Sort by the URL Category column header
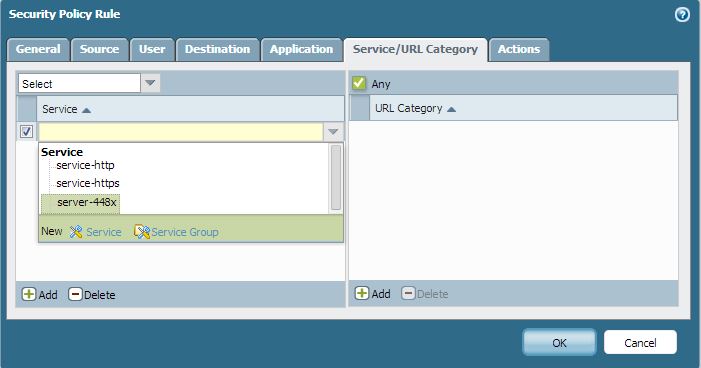Viewport: 701px width, 368px height. click(x=524, y=108)
